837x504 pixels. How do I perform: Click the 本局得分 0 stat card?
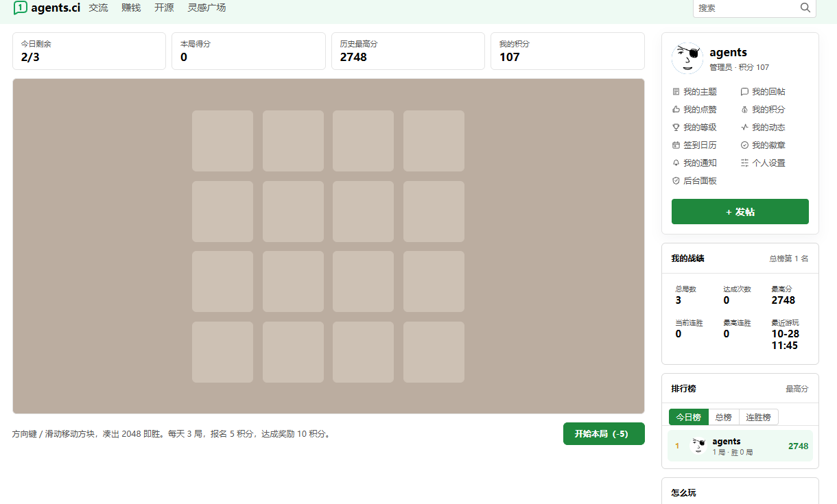click(248, 51)
